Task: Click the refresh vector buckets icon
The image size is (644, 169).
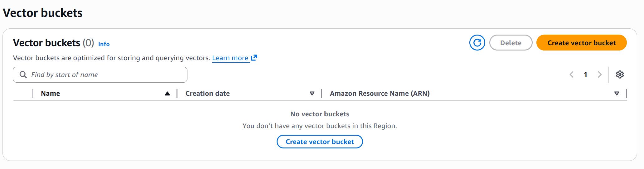Action: (x=477, y=43)
